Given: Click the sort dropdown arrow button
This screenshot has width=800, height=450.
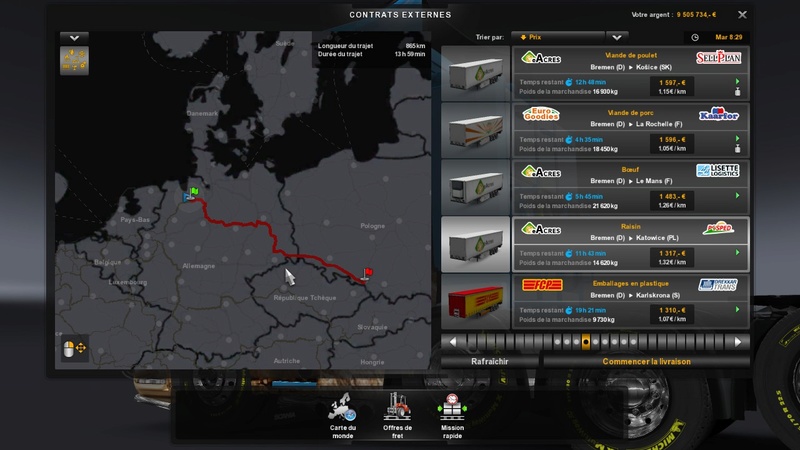Looking at the screenshot, I should (617, 37).
